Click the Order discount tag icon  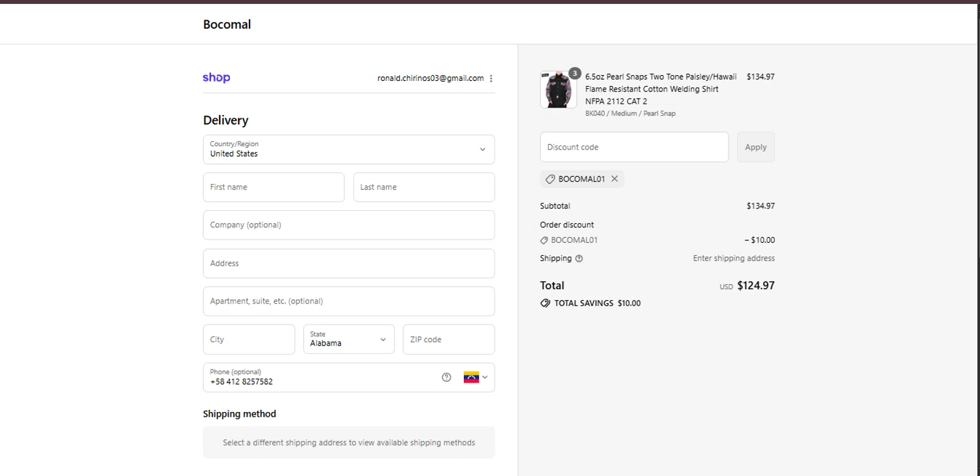coord(544,240)
